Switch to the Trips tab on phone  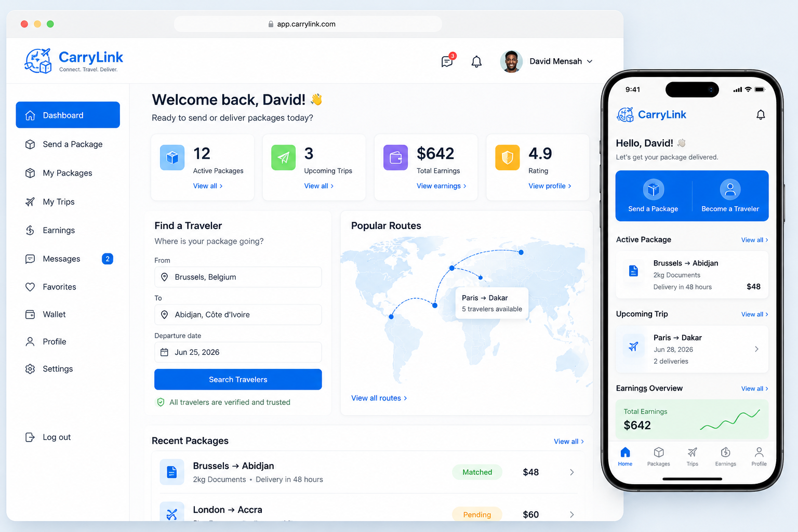tap(693, 456)
